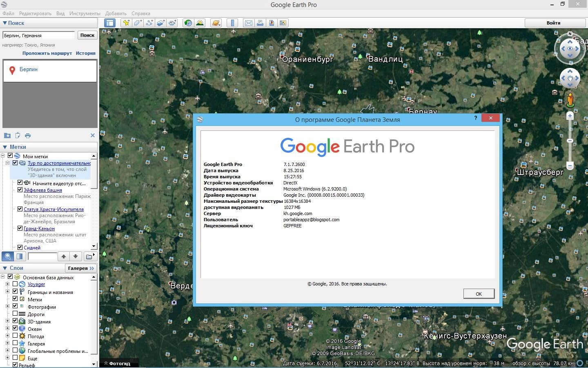588x368 pixels.
Task: Uncheck the Фотографии layer checkbox
Action: point(15,306)
